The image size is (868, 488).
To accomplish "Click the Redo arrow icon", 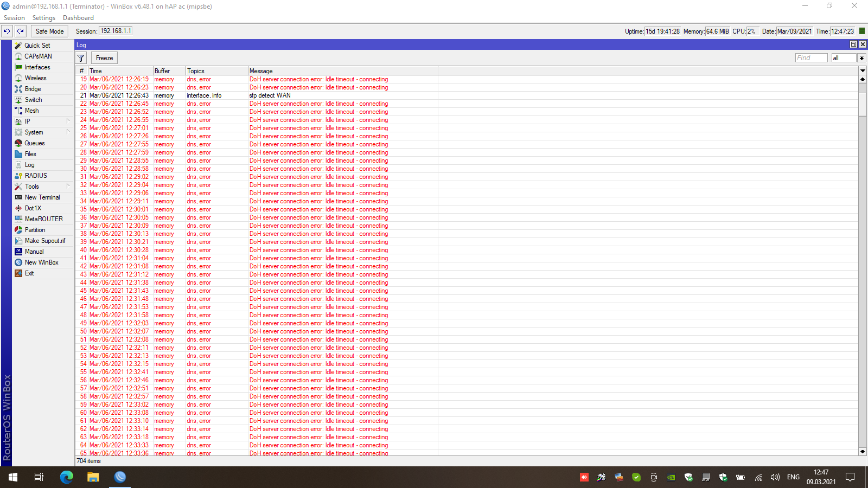I will [x=20, y=31].
